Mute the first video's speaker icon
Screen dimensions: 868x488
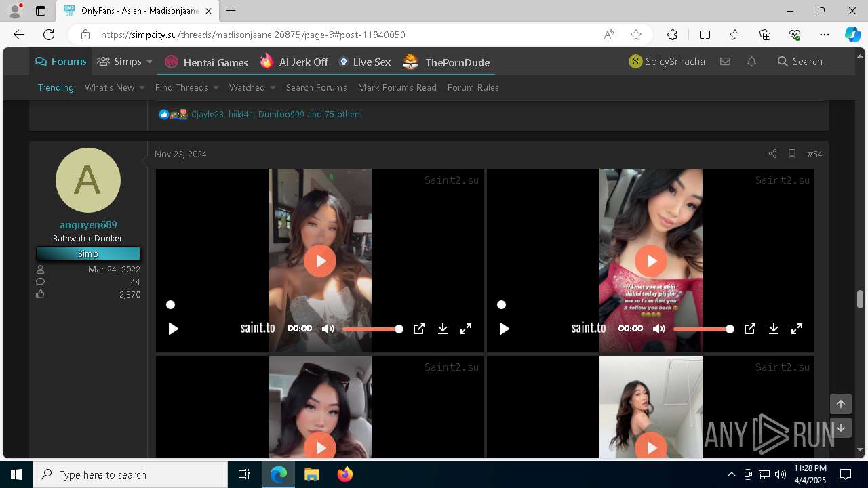(x=328, y=329)
